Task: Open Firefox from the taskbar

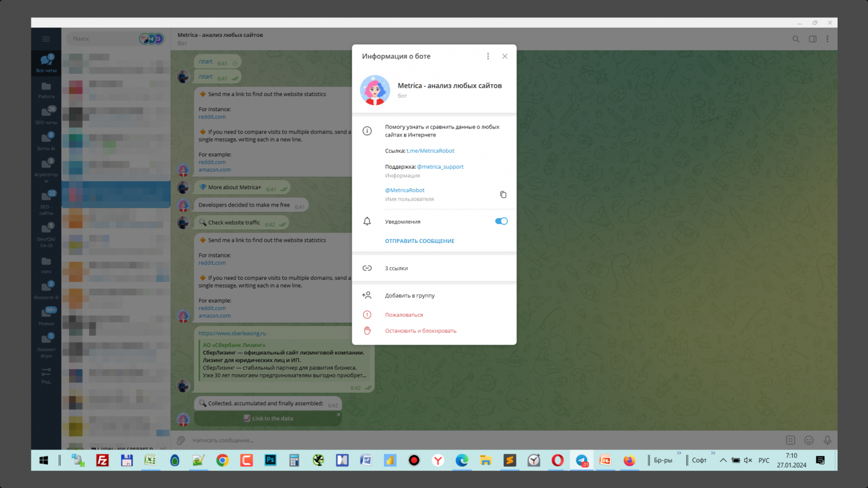Action: tap(629, 460)
